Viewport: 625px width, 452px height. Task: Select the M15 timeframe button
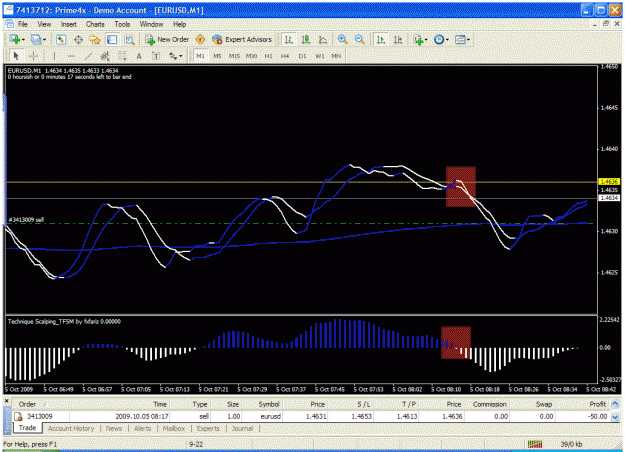pyautogui.click(x=234, y=56)
